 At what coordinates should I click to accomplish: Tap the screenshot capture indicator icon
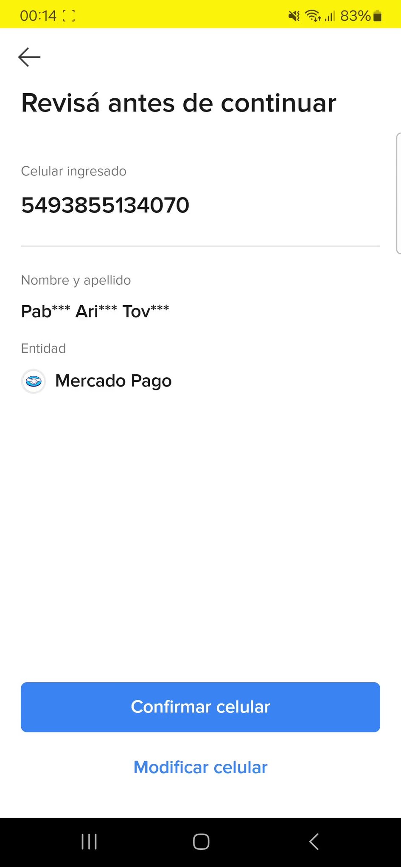pos(69,16)
